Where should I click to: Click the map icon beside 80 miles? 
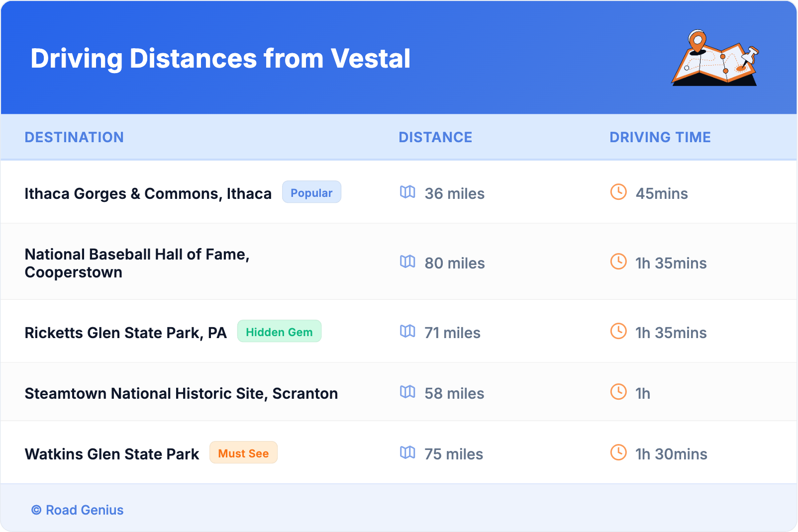tap(407, 262)
